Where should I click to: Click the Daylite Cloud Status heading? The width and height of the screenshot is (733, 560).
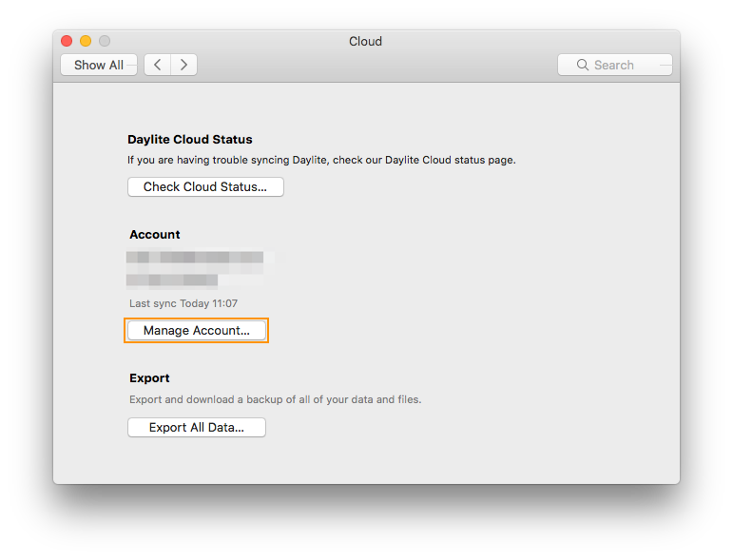tap(190, 140)
